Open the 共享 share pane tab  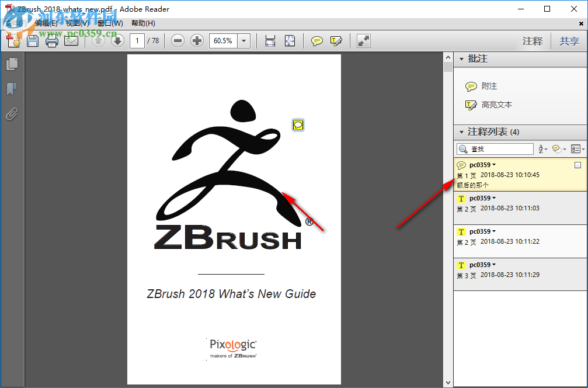pyautogui.click(x=569, y=41)
